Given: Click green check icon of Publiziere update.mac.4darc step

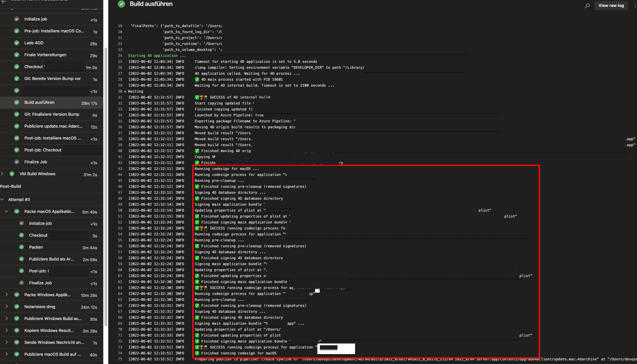Looking at the screenshot, I should [x=17, y=126].
